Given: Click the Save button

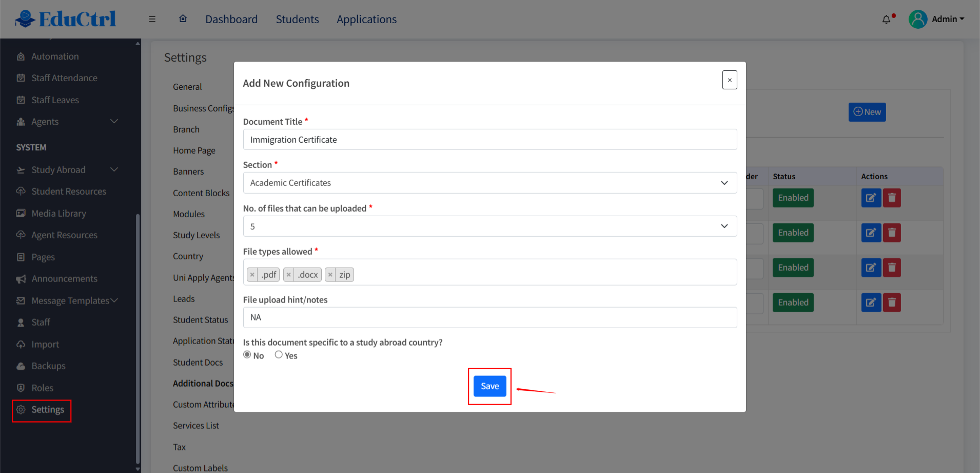Looking at the screenshot, I should pos(489,386).
